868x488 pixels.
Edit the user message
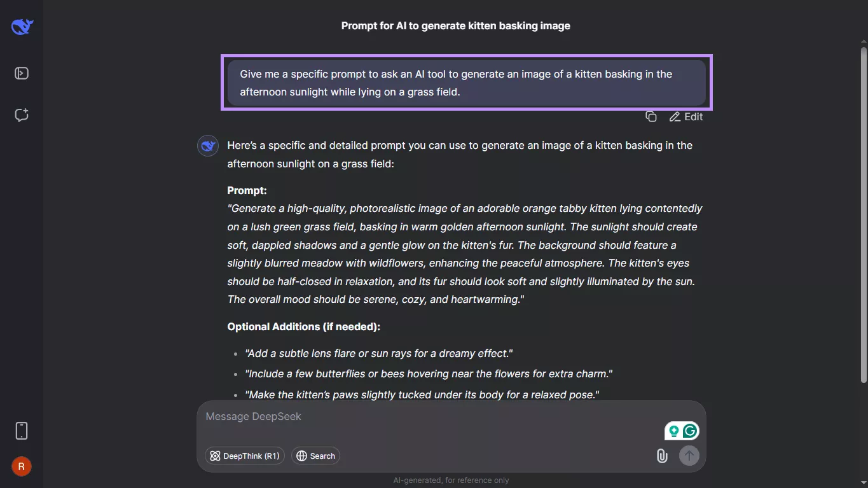(x=686, y=116)
